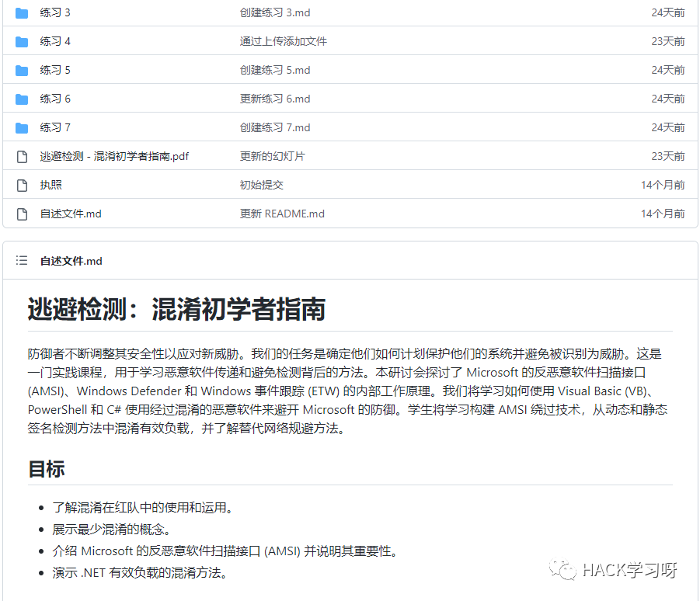Click 23天前 timestamp on pdf row

click(x=668, y=156)
